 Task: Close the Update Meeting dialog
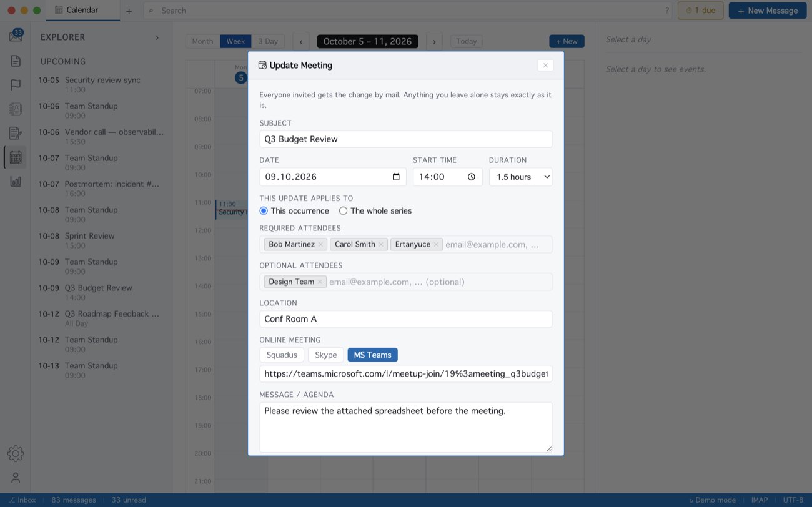point(545,65)
